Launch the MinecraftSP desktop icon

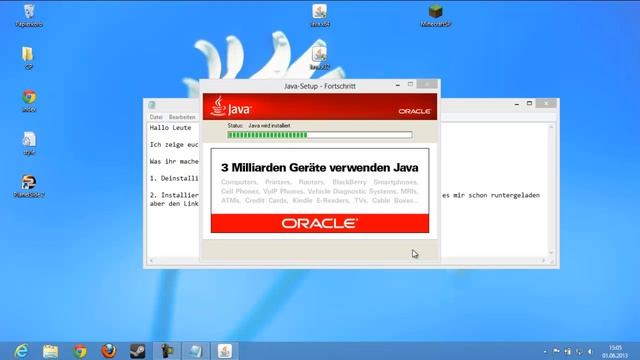(x=436, y=16)
